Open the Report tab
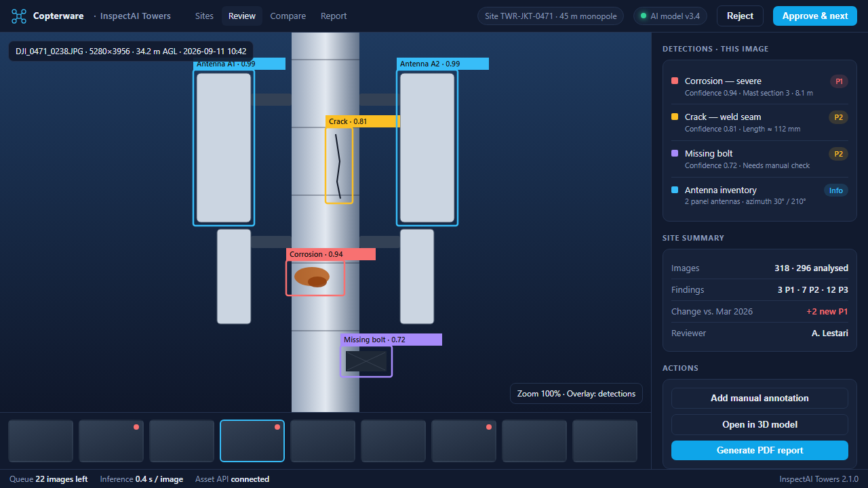This screenshot has height=488, width=868. (x=334, y=16)
